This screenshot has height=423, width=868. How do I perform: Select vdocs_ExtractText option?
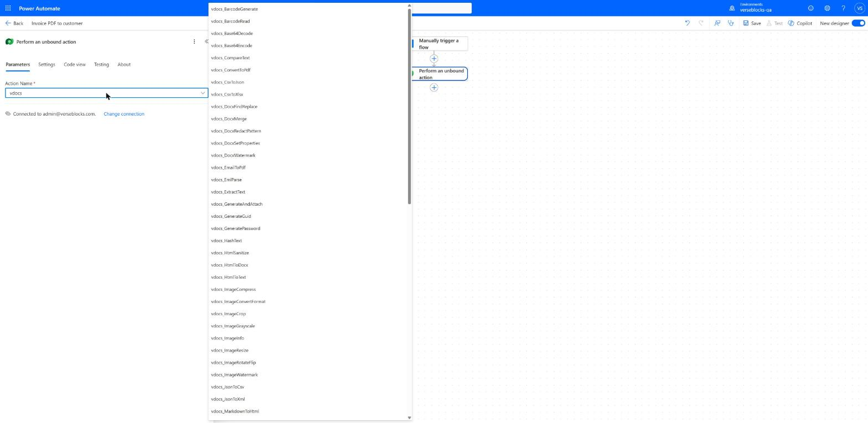308,192
